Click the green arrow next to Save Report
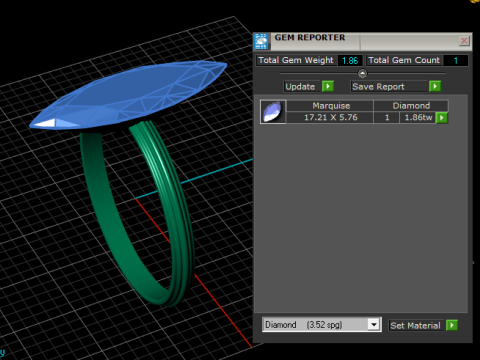This screenshot has height=360, width=480. tap(435, 86)
